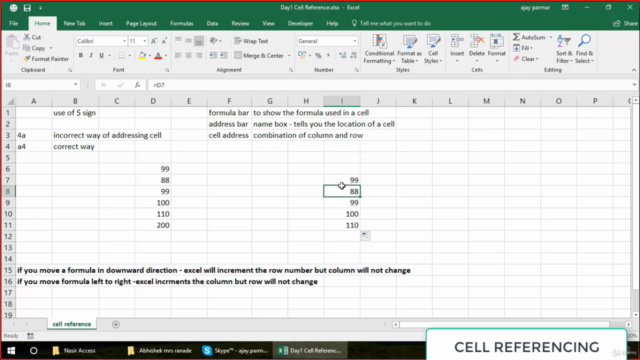Open Nasir Access folder in taskbar

click(x=75, y=351)
